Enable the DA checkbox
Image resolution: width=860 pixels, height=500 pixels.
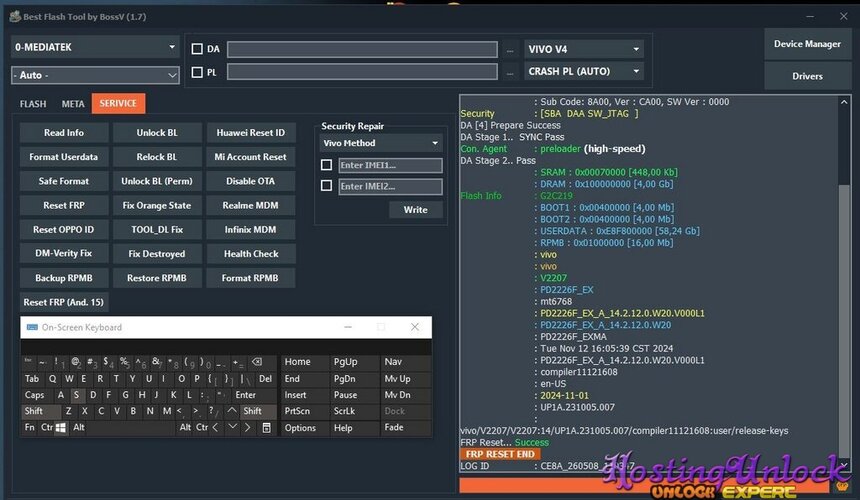[x=197, y=49]
